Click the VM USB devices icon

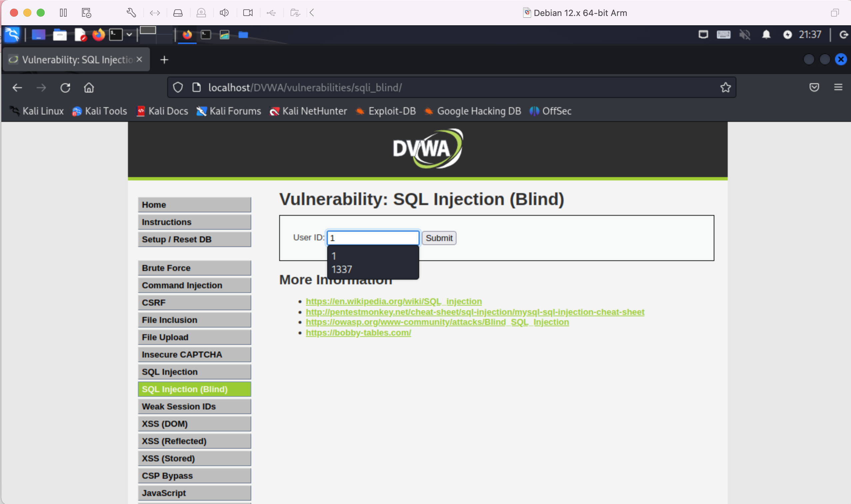pyautogui.click(x=271, y=13)
